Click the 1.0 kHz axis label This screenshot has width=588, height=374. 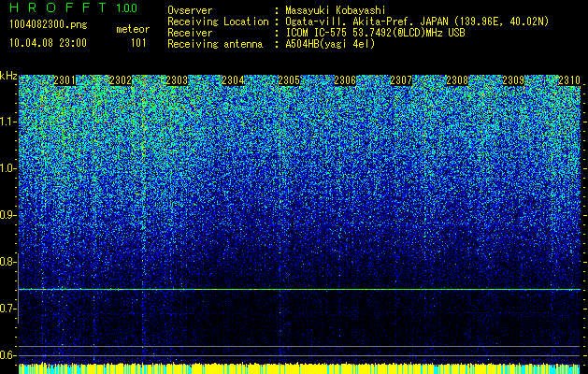tap(8, 168)
